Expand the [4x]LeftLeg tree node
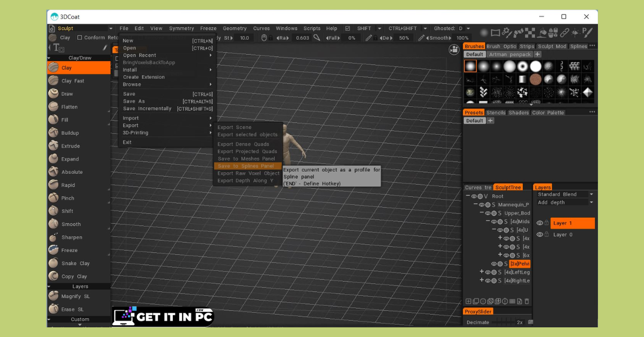Image resolution: width=644 pixels, height=337 pixels. 481,272
